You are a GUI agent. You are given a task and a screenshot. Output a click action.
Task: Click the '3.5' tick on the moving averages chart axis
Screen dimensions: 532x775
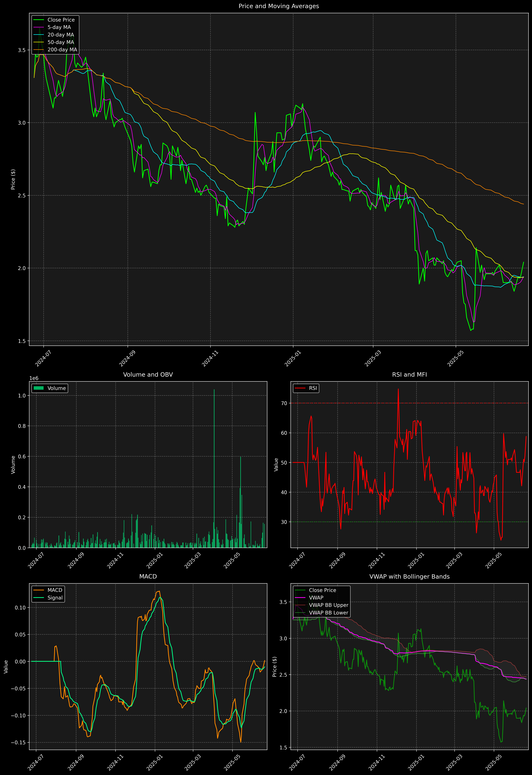(x=22, y=50)
